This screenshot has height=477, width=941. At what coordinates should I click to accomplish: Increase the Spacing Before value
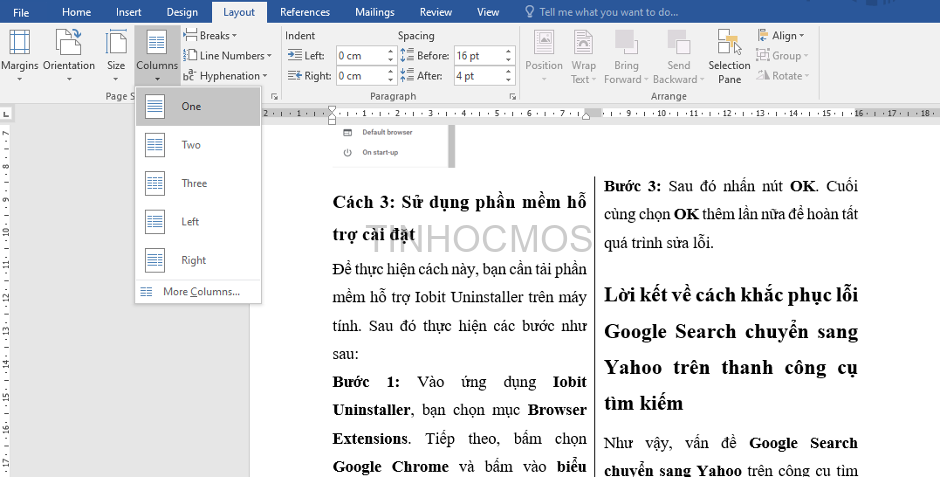pos(509,51)
